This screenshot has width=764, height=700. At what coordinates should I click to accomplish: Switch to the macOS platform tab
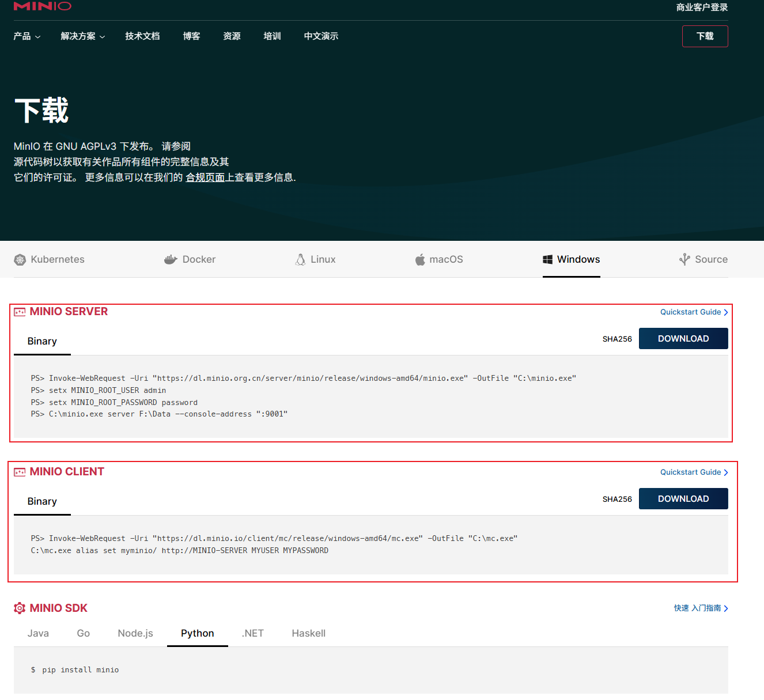coord(439,260)
